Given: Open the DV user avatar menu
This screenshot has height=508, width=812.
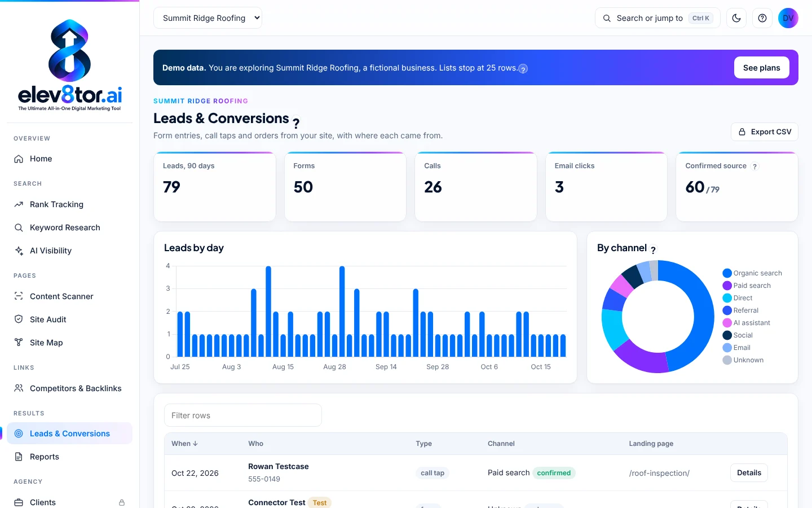Looking at the screenshot, I should pyautogui.click(x=788, y=18).
